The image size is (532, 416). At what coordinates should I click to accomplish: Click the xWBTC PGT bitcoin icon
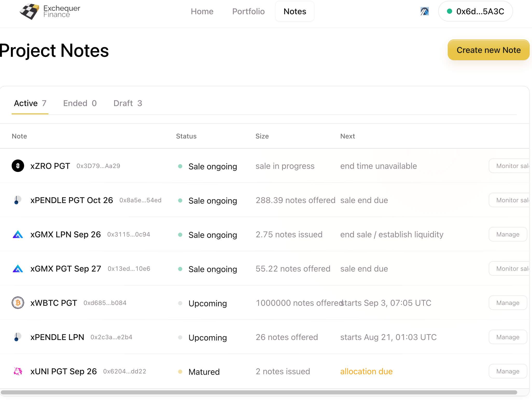click(x=18, y=303)
